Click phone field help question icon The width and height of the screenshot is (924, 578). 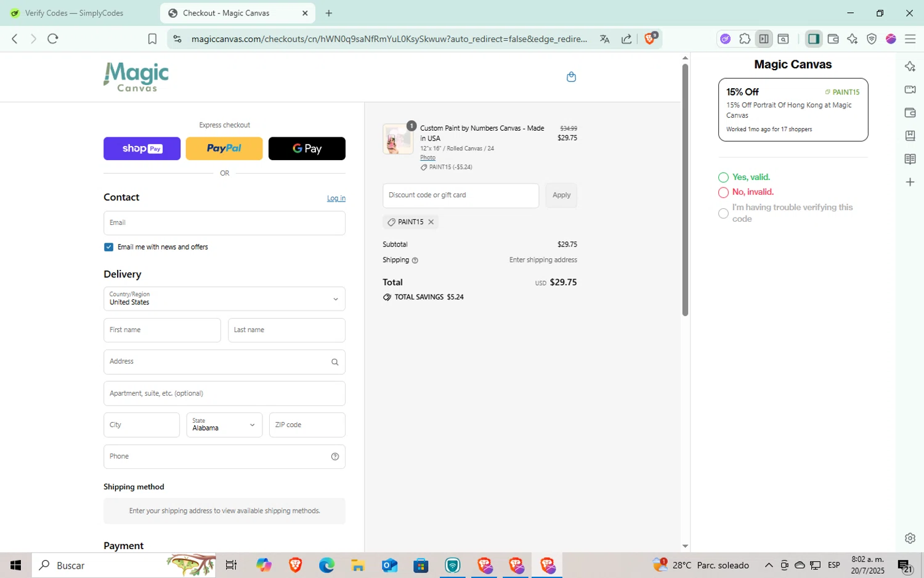(335, 457)
